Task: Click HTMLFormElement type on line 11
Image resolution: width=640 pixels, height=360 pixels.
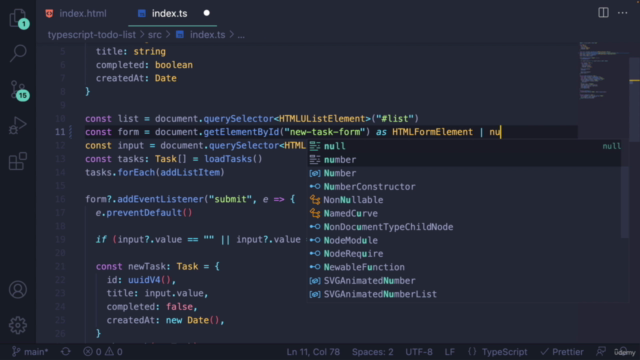Action: 432,132
